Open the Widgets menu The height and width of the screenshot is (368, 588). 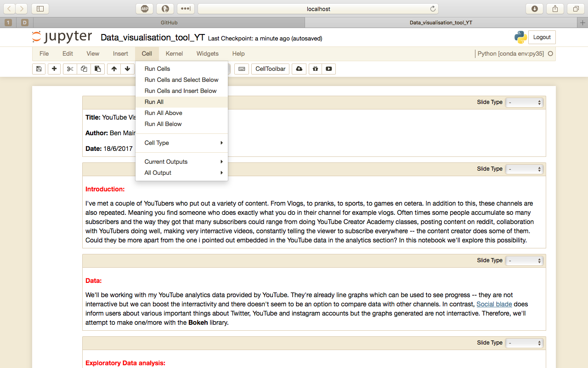(x=208, y=54)
